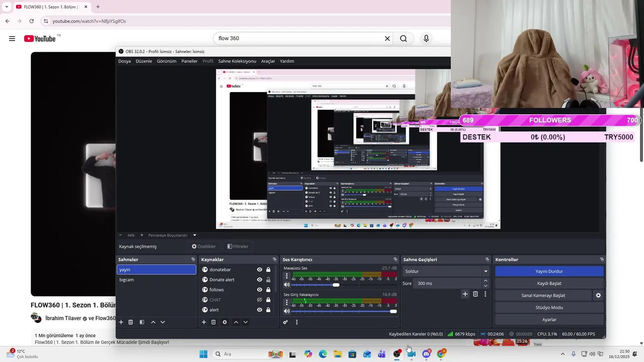Unlock the follows source
The width and height of the screenshot is (644, 362).
pyautogui.click(x=268, y=290)
